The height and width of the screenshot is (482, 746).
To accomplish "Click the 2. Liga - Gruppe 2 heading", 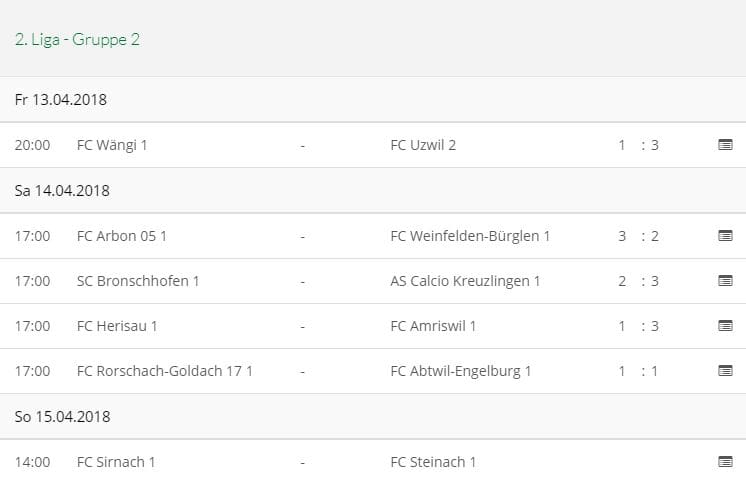I will point(77,40).
